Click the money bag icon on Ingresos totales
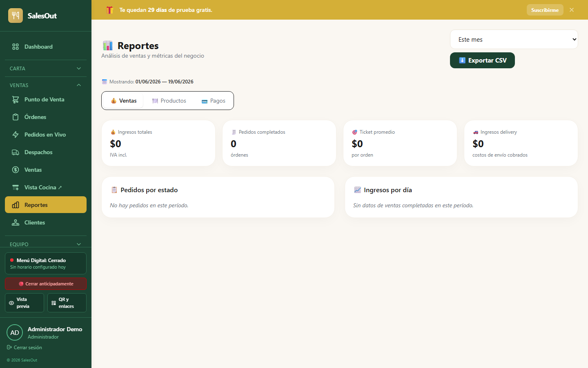This screenshot has height=368, width=588. [113, 132]
